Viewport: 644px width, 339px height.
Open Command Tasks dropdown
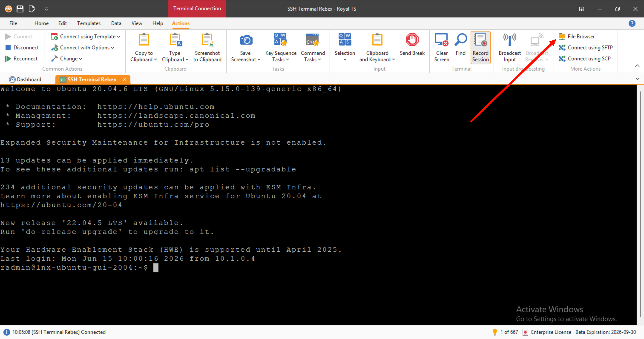pyautogui.click(x=312, y=47)
